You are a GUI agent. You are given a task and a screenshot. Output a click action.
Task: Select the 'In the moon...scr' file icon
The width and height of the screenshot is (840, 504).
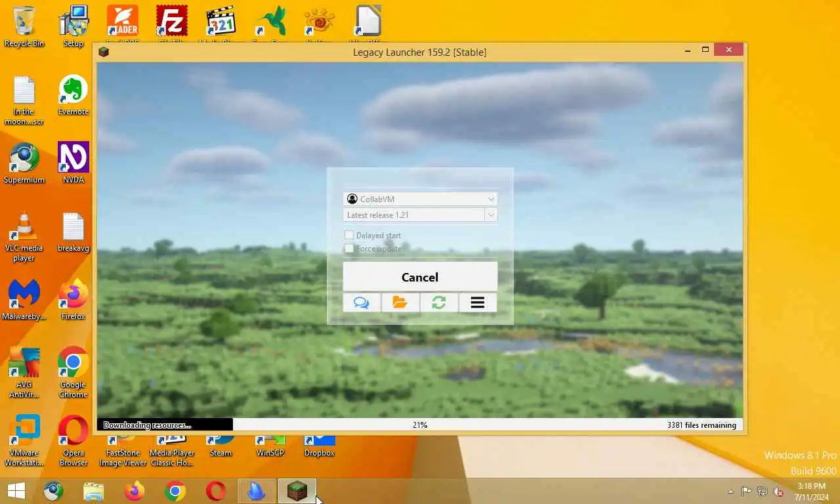(24, 100)
